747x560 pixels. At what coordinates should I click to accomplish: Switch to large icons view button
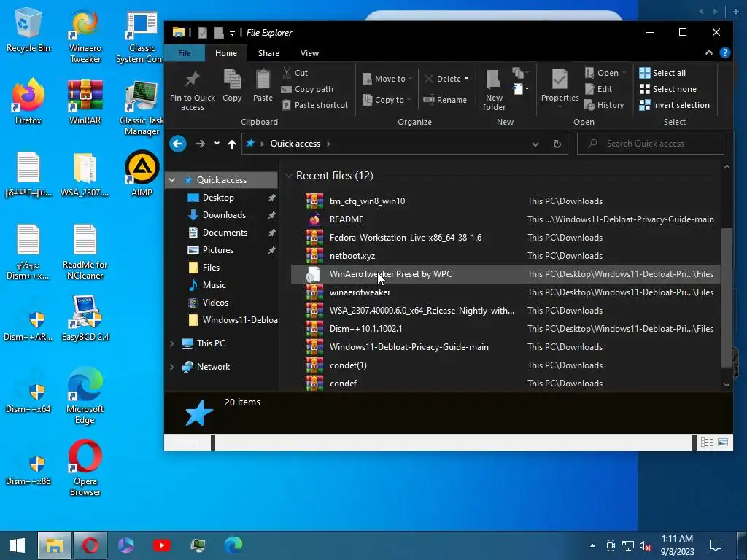723,443
